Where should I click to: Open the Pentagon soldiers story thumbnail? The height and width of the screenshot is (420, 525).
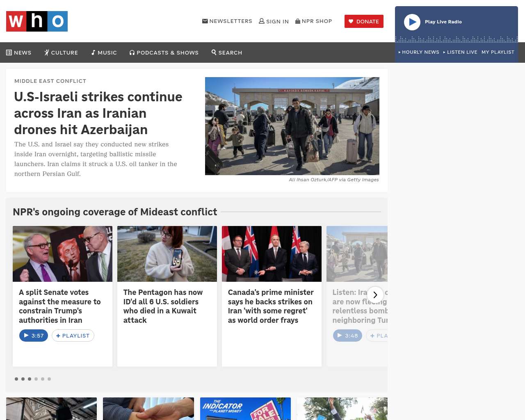tap(167, 254)
